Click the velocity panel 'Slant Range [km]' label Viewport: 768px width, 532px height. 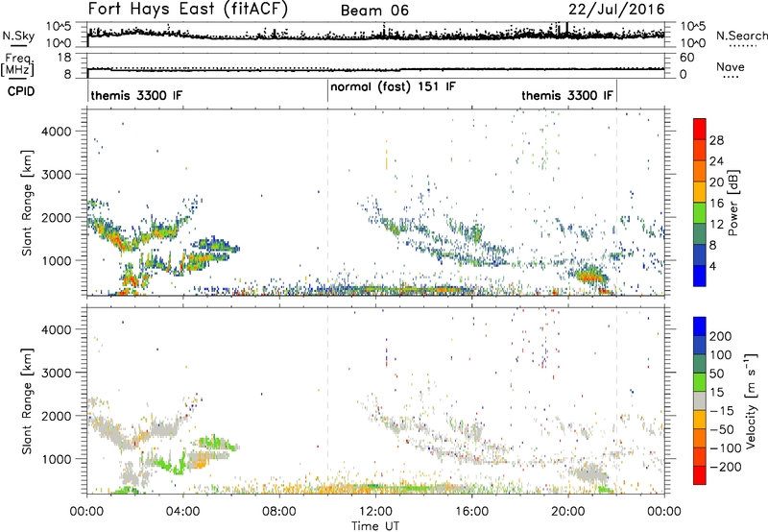click(27, 400)
